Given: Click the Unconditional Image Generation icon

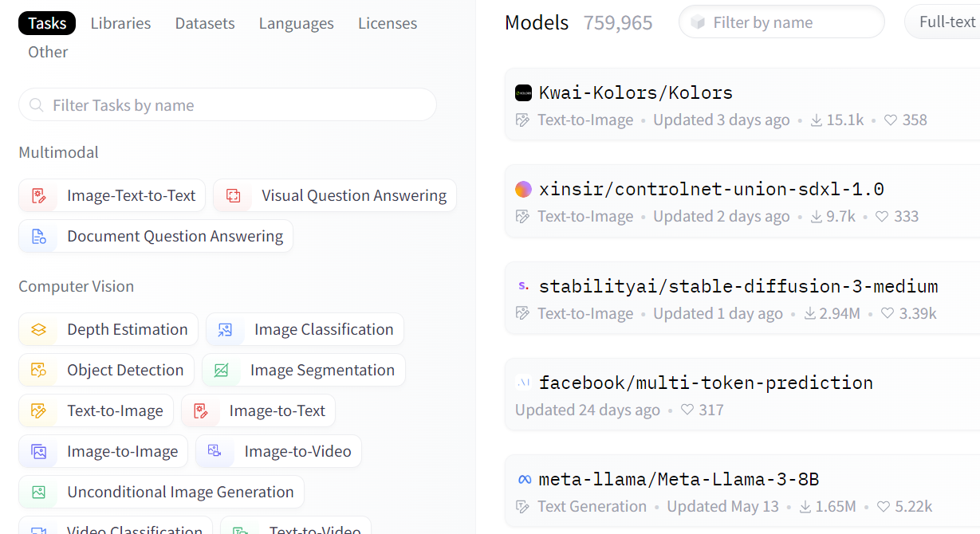Looking at the screenshot, I should click(38, 492).
